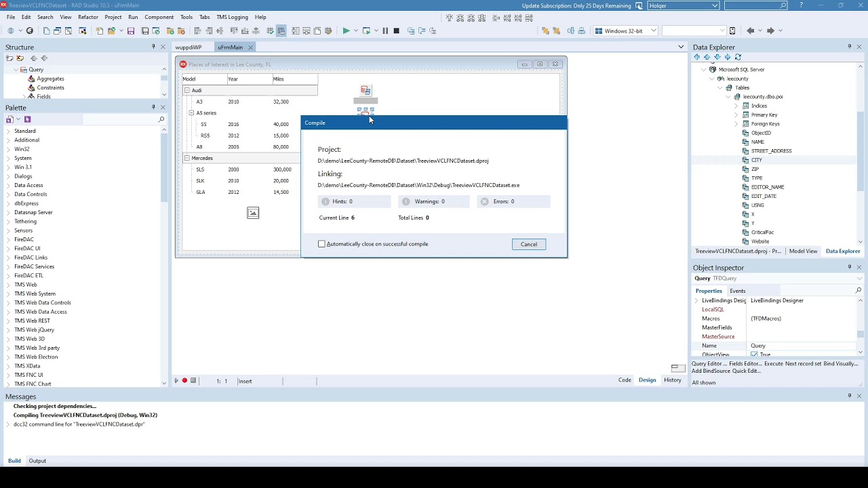The width and height of the screenshot is (868, 488).
Task: Click the Save icon in the toolbar
Action: [131, 30]
